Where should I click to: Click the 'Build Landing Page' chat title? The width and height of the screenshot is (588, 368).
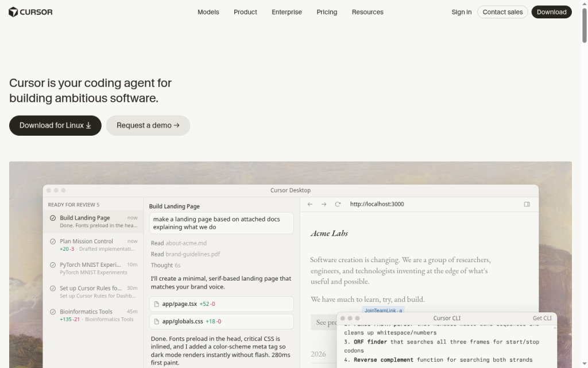175,206
